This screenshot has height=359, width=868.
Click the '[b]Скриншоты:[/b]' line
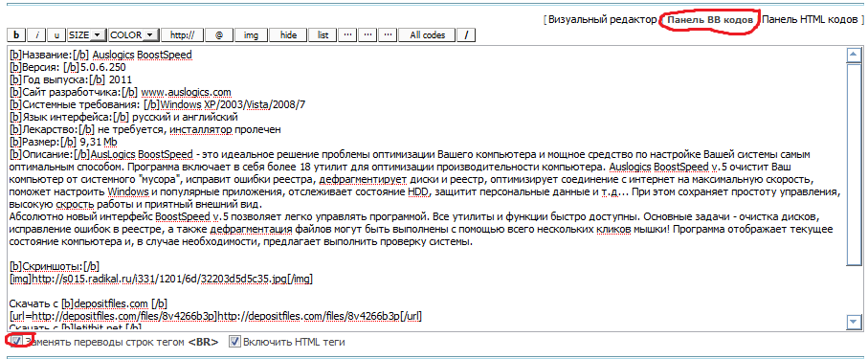click(55, 267)
